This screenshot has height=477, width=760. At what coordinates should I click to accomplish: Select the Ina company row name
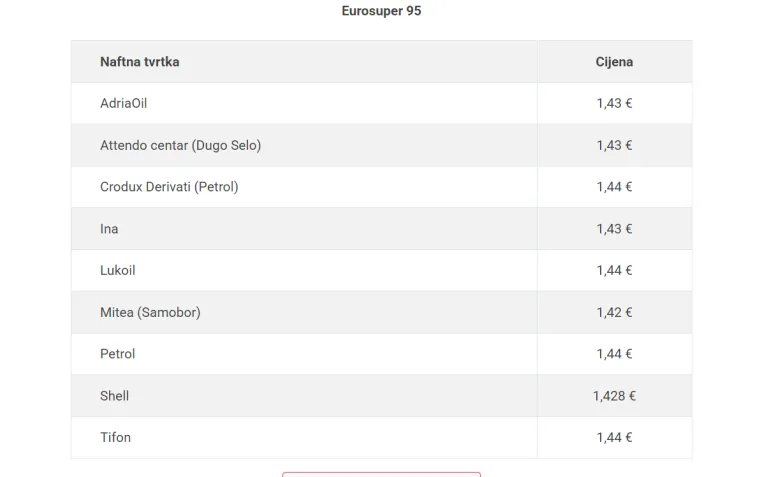[109, 229]
